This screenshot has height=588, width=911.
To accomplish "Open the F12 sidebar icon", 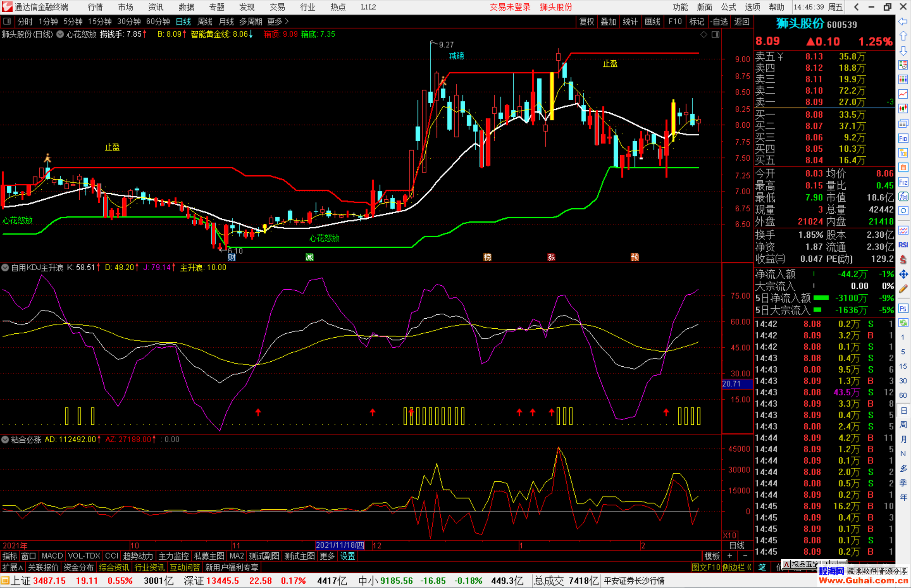I will click(903, 182).
